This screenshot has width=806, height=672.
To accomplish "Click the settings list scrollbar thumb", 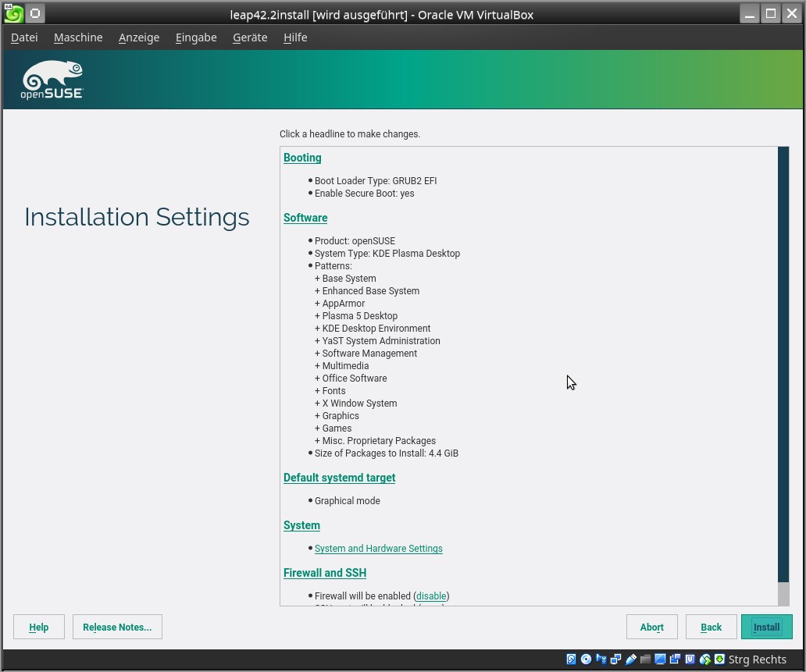I will point(783,364).
